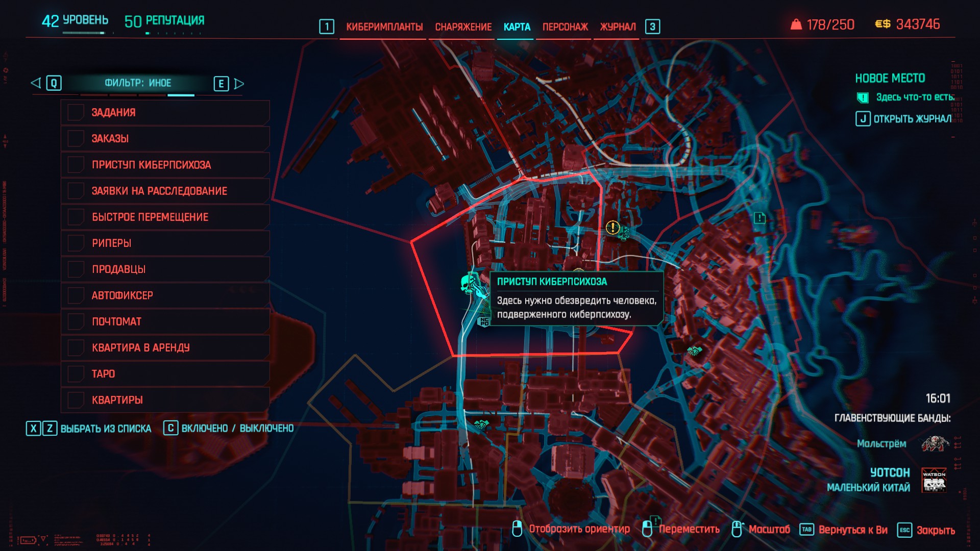The height and width of the screenshot is (551, 980).
Task: Switch to the ЖУРНАЛ tab
Action: click(618, 27)
